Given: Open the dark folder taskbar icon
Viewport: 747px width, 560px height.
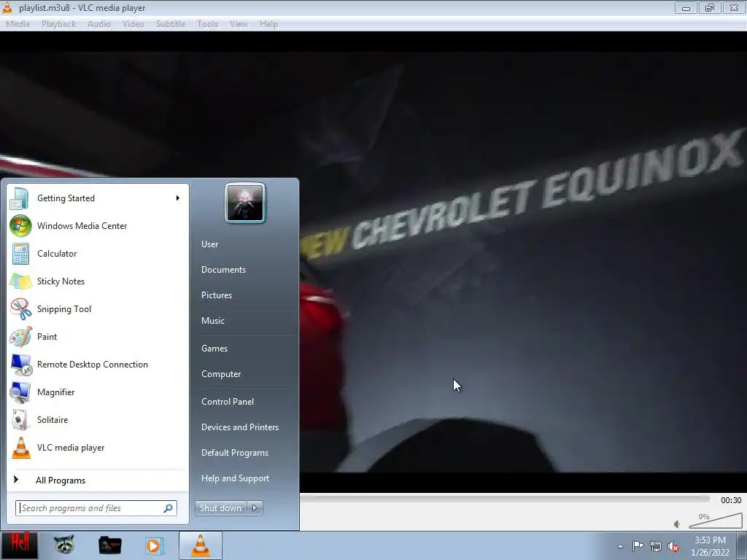Looking at the screenshot, I should click(109, 545).
